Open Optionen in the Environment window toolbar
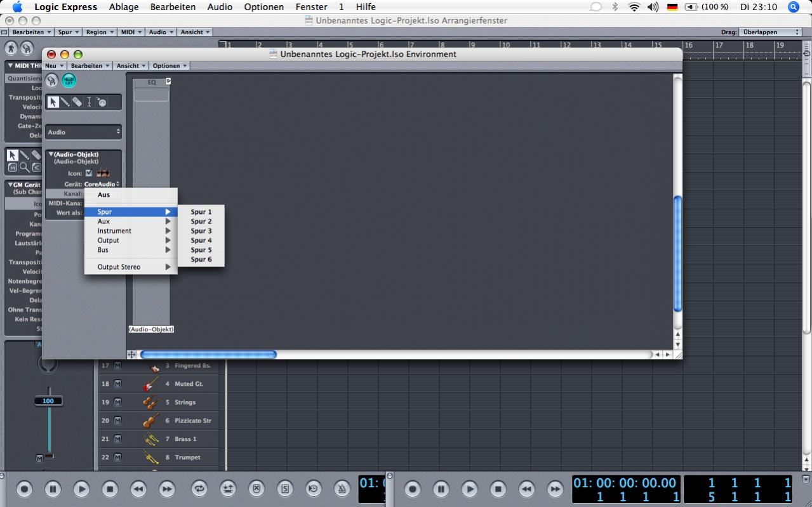 click(x=170, y=66)
